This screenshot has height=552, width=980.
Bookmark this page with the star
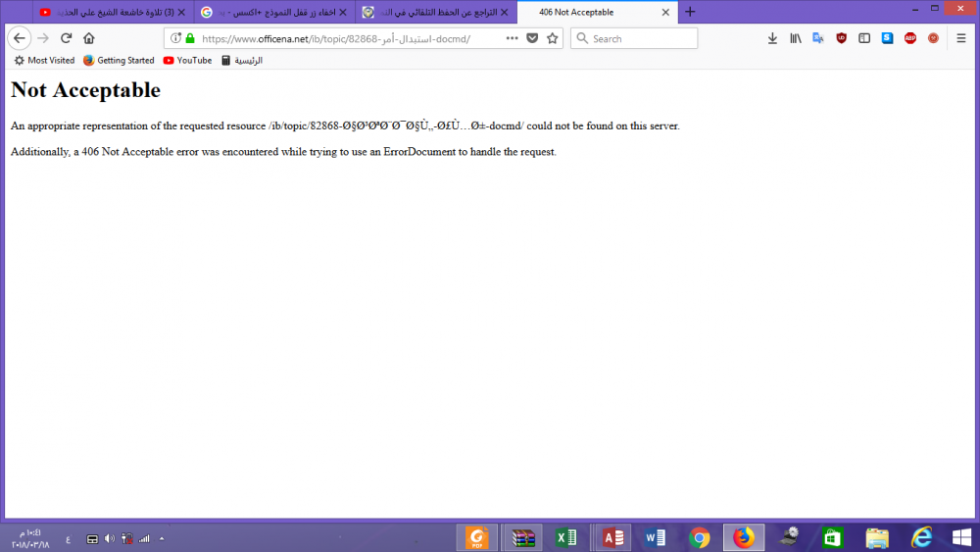pyautogui.click(x=553, y=38)
